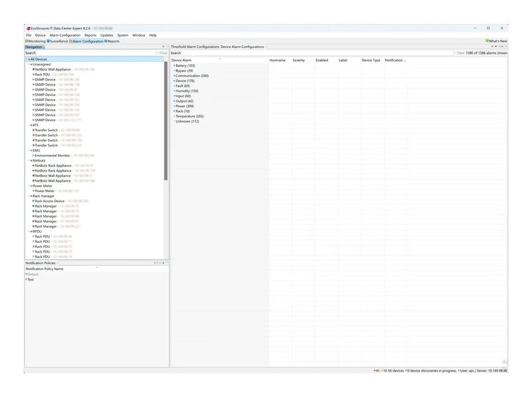Open the Monitoring perspective icon
The height and width of the screenshot is (397, 532).
click(27, 41)
